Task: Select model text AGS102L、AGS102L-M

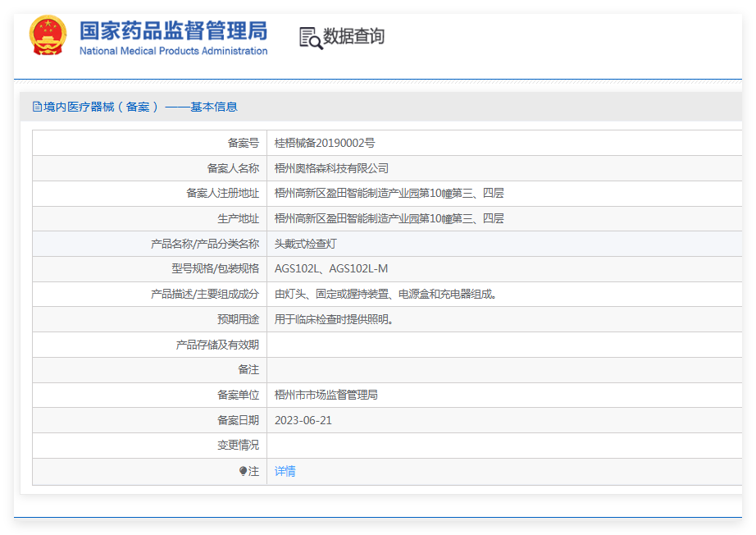Action: click(331, 268)
